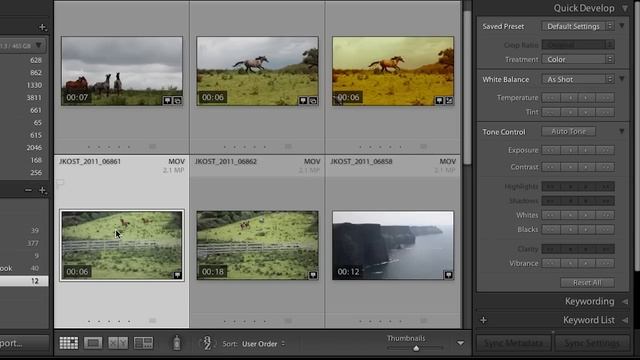640x360 pixels.
Task: Click Tint large-decrease double-arrow button
Action: click(551, 112)
